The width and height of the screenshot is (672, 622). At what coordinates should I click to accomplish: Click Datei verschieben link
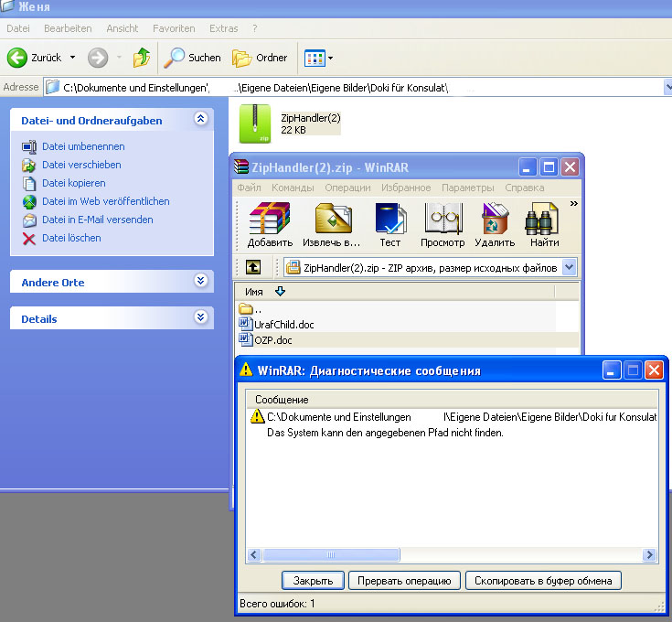click(x=81, y=165)
